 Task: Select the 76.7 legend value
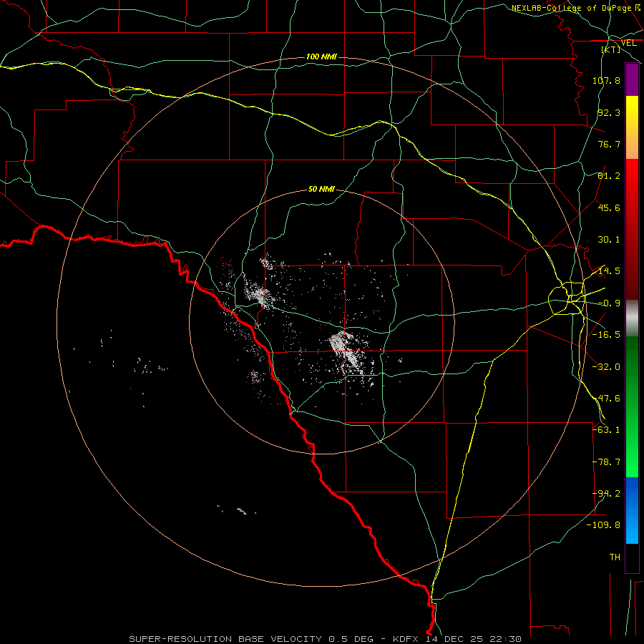(609, 144)
